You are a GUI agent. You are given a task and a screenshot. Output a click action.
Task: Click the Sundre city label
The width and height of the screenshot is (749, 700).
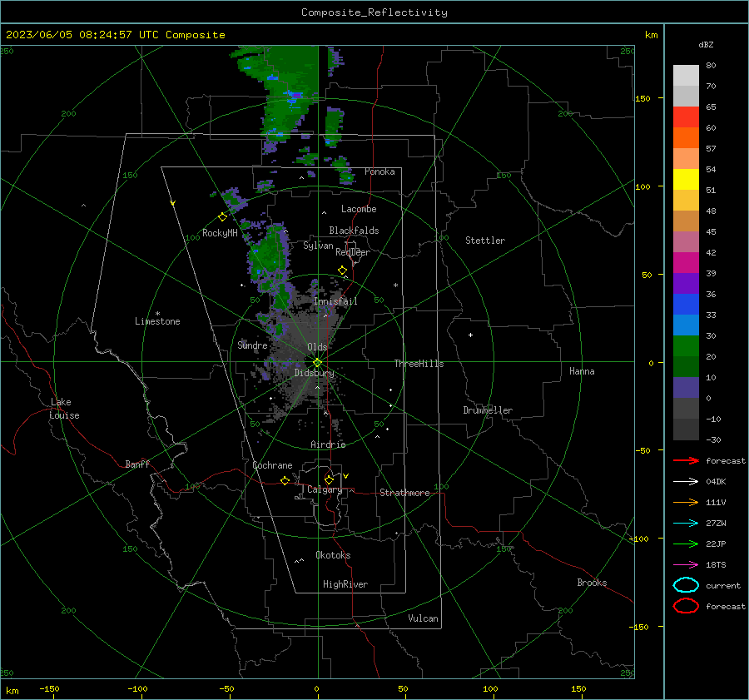click(252, 345)
